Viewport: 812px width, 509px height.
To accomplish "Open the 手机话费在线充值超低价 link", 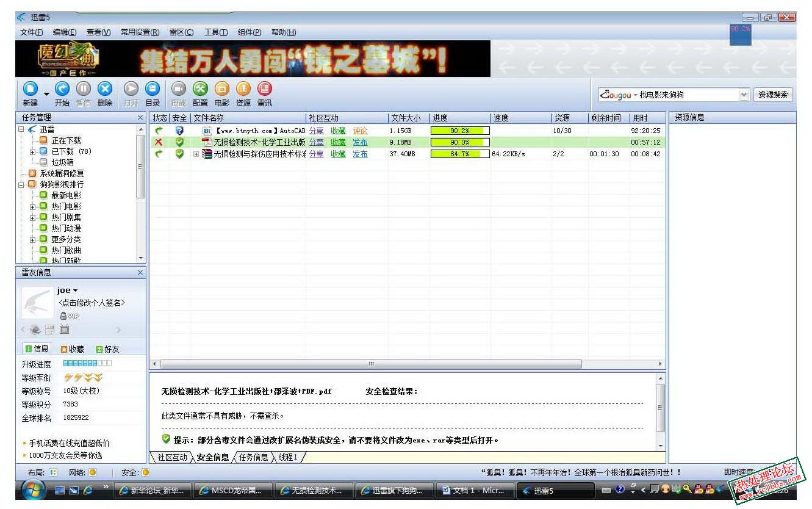I will (x=70, y=443).
